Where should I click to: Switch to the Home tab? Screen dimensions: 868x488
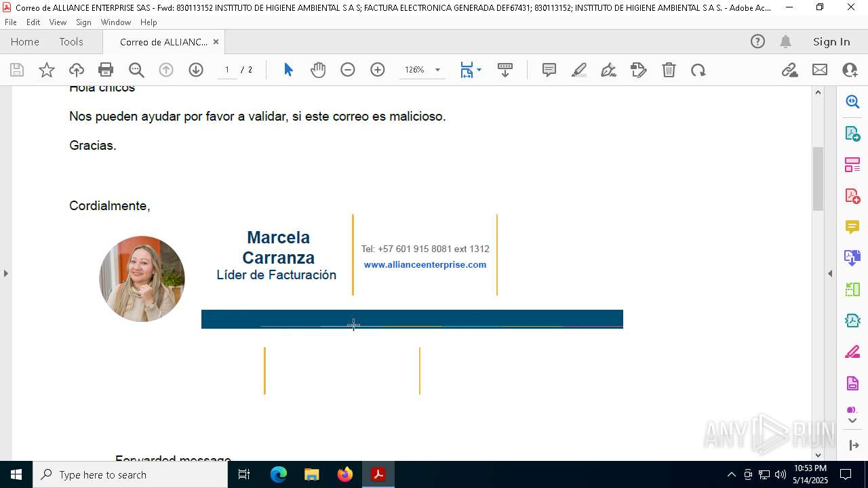(25, 41)
